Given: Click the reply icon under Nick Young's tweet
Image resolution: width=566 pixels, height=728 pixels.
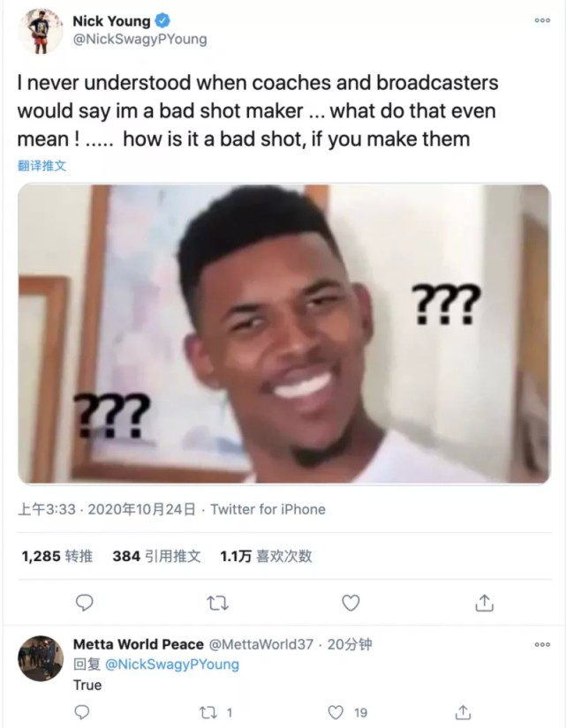Looking at the screenshot, I should click(85, 603).
